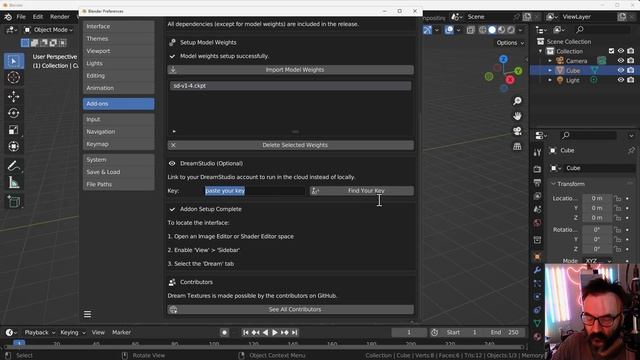Open the Modifier wrench properties tab

(x=537, y=270)
